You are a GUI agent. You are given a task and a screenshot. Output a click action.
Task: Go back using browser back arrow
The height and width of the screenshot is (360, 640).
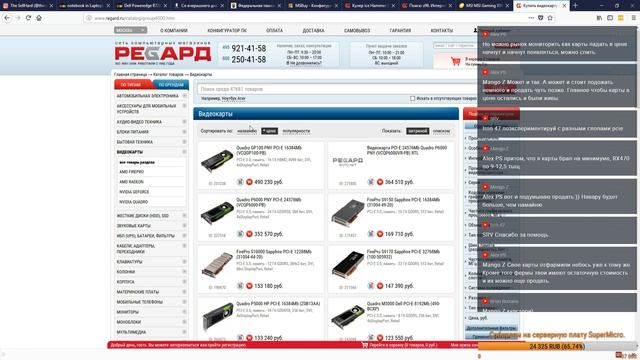pos(7,18)
